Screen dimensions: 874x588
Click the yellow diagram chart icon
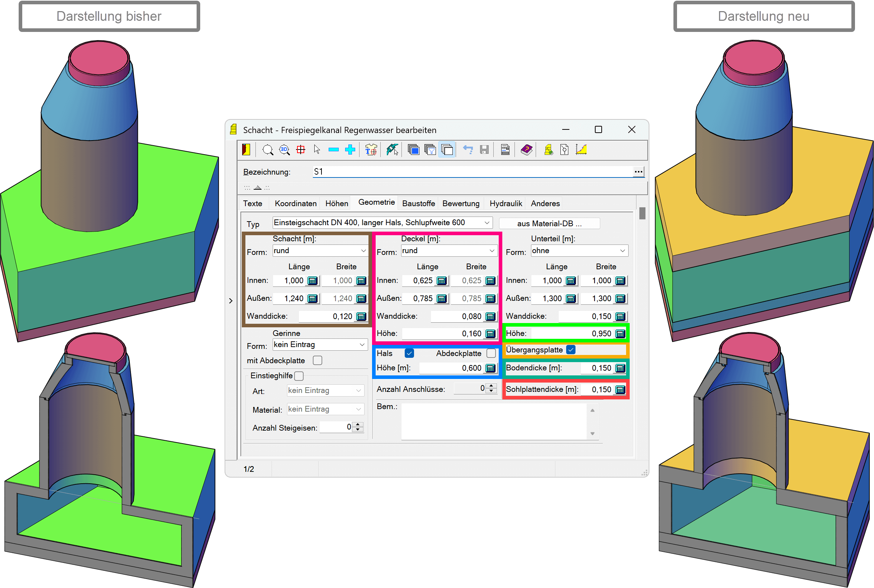[x=581, y=150]
